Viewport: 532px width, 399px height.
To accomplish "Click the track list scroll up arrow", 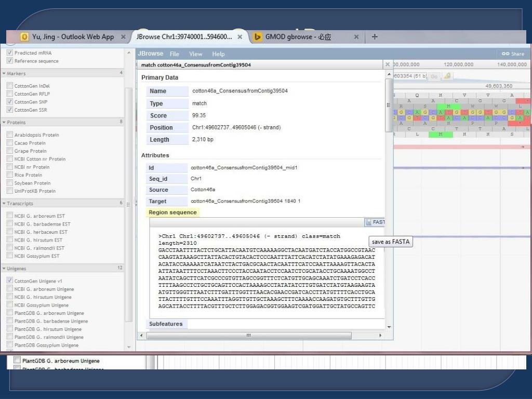I will click(x=129, y=53).
